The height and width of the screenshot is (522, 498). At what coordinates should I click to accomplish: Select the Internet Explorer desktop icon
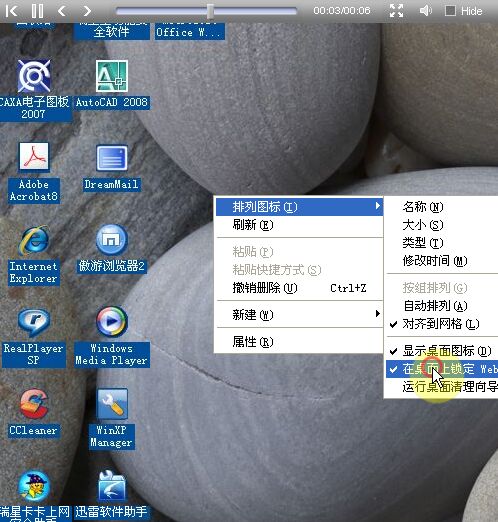coord(34,240)
